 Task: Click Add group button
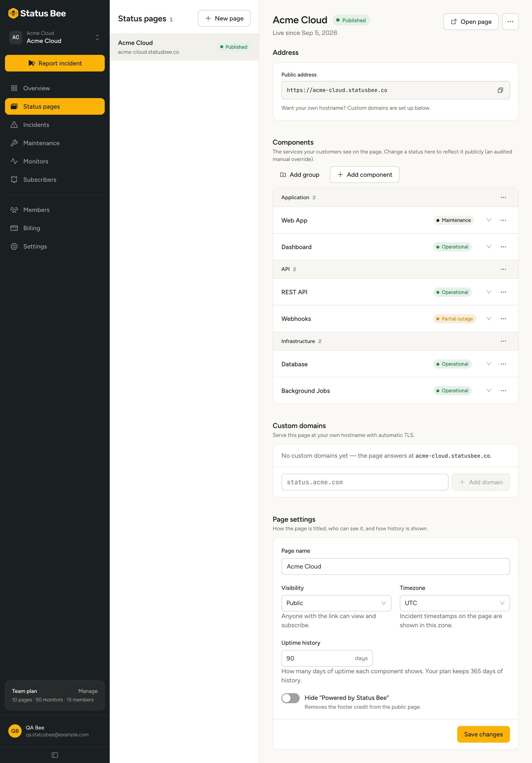click(x=300, y=175)
